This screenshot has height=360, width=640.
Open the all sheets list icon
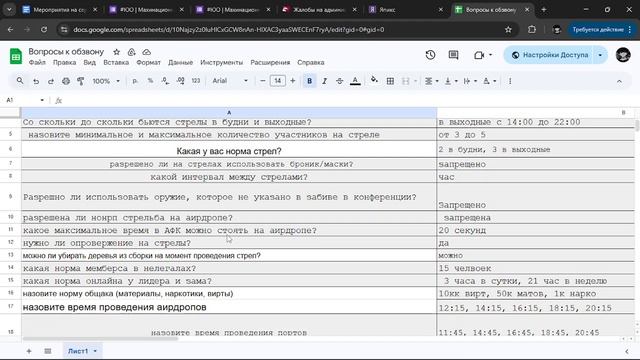[48, 351]
